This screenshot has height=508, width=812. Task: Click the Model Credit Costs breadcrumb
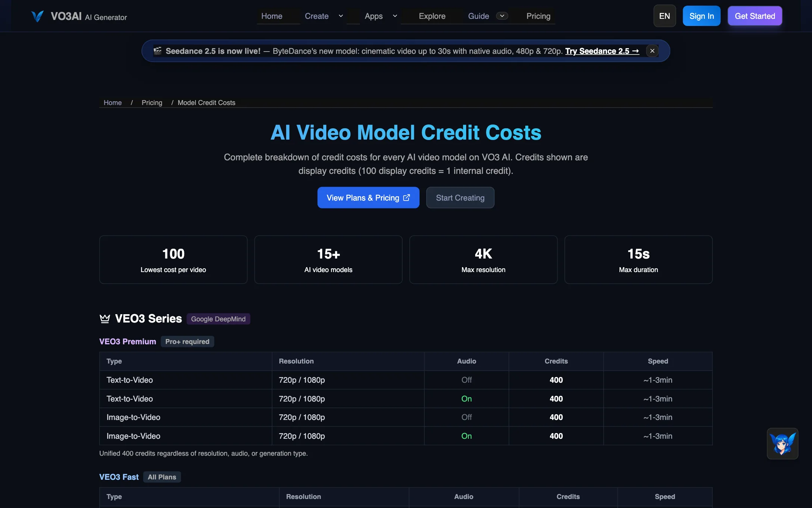click(x=206, y=102)
